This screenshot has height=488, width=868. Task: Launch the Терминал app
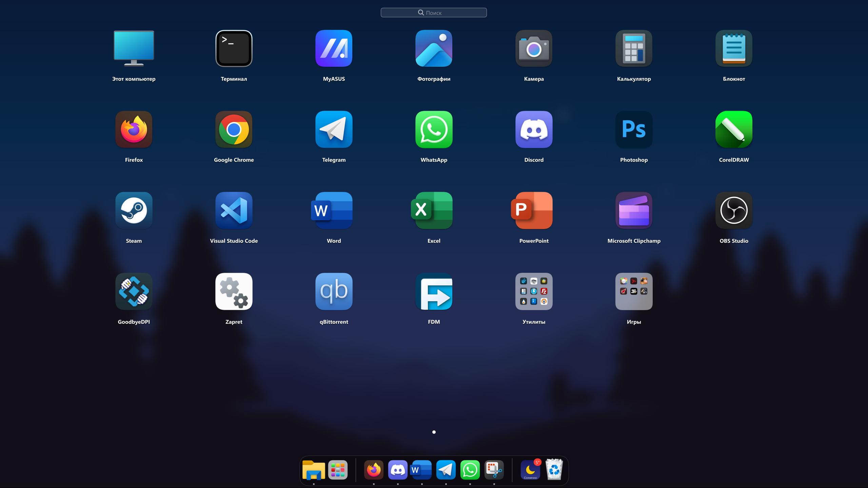(234, 48)
